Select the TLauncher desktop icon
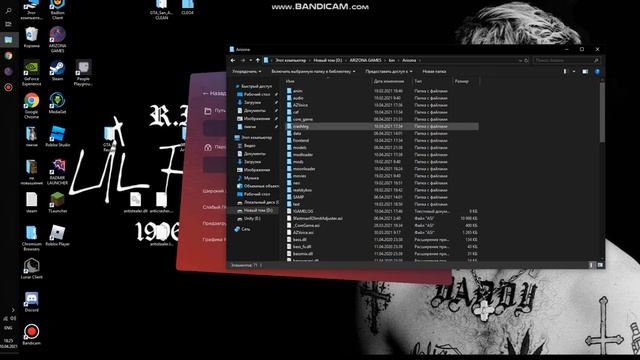Viewport: 640px width, 360px height. coord(57,202)
